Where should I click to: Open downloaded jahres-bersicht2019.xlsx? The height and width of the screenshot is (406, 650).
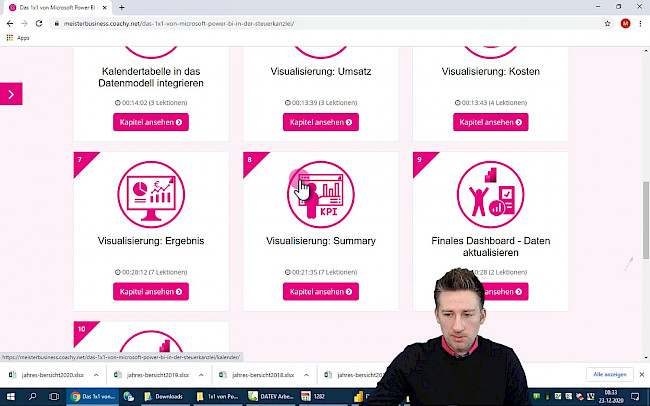coord(152,375)
